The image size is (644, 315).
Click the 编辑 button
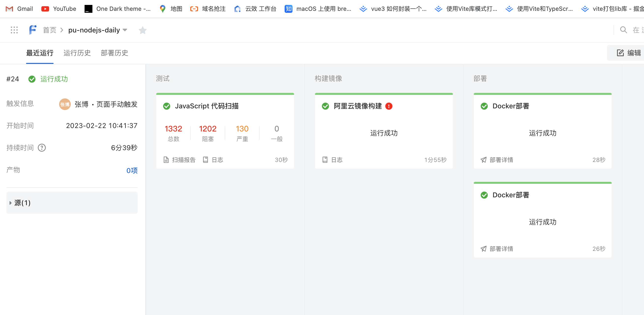click(629, 53)
